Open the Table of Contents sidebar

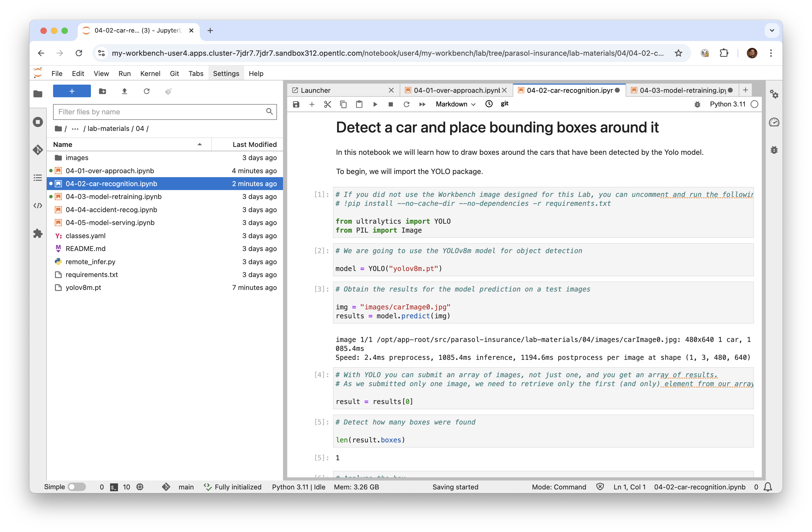point(38,178)
